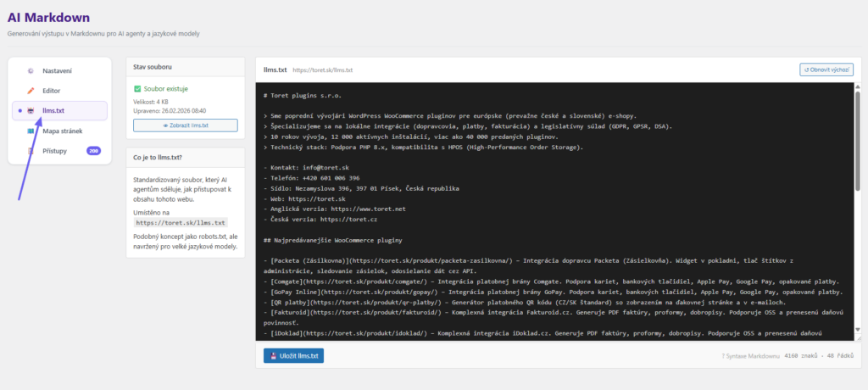Screen dimensions: 868x390
Task: Click the https://toret.sk/llms.txt URL in editor header
Action: coord(323,70)
